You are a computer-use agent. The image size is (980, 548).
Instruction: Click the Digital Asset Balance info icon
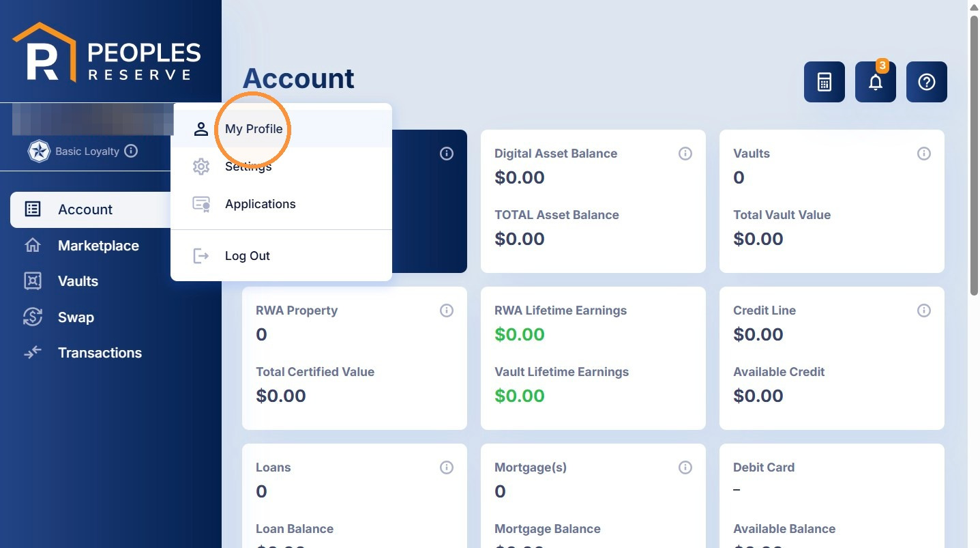pyautogui.click(x=685, y=154)
